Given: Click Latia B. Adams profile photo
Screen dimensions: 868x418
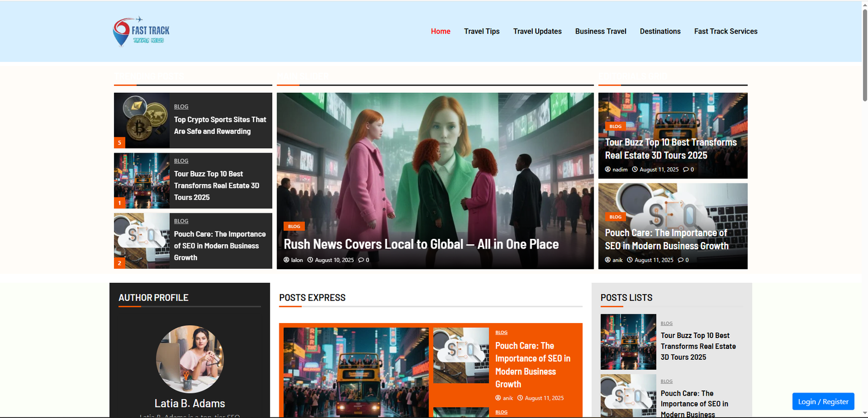Looking at the screenshot, I should coord(190,359).
